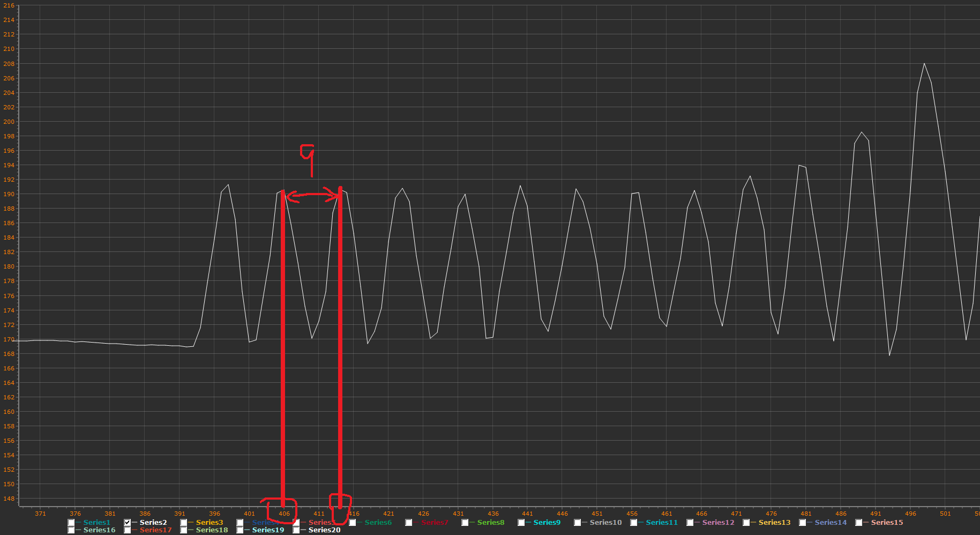980x535 pixels.
Task: Click the 501 label on the X axis
Action: pos(946,514)
